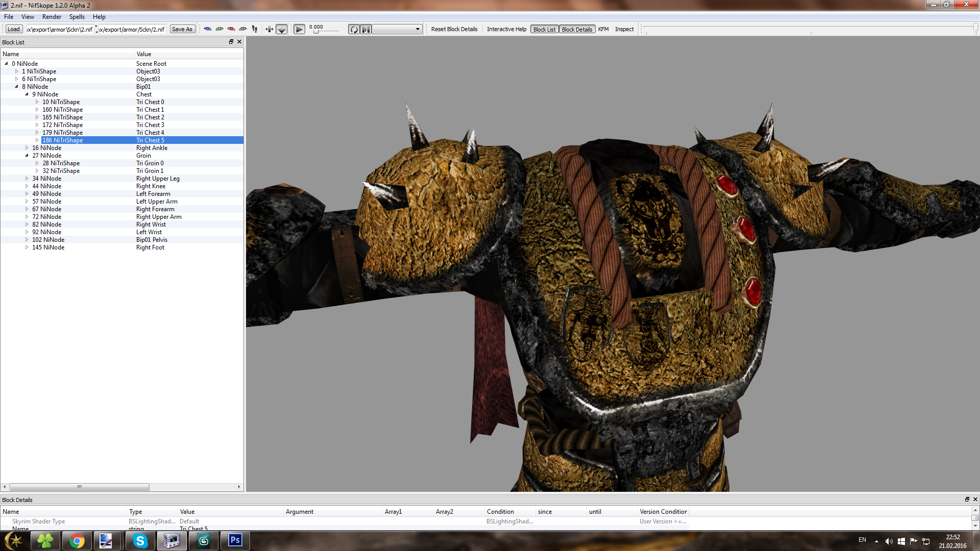Screen dimensions: 980x551
Task: Open Photoshop from the taskbar
Action: tap(235, 541)
